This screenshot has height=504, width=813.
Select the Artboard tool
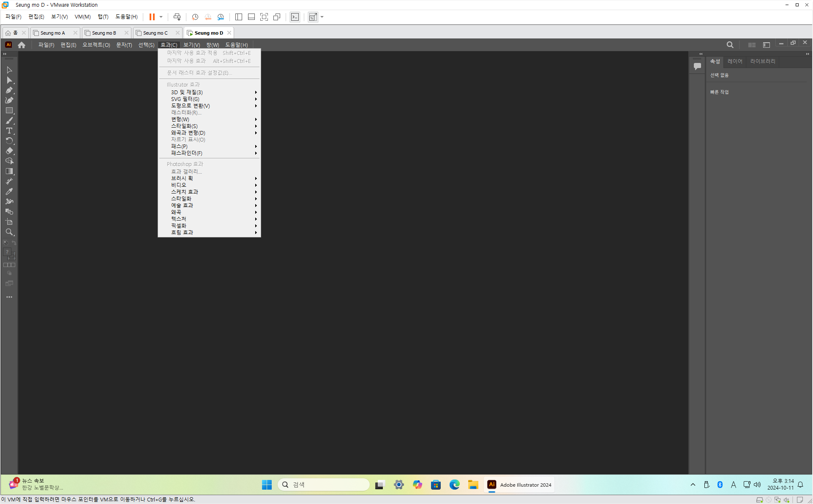tap(9, 222)
